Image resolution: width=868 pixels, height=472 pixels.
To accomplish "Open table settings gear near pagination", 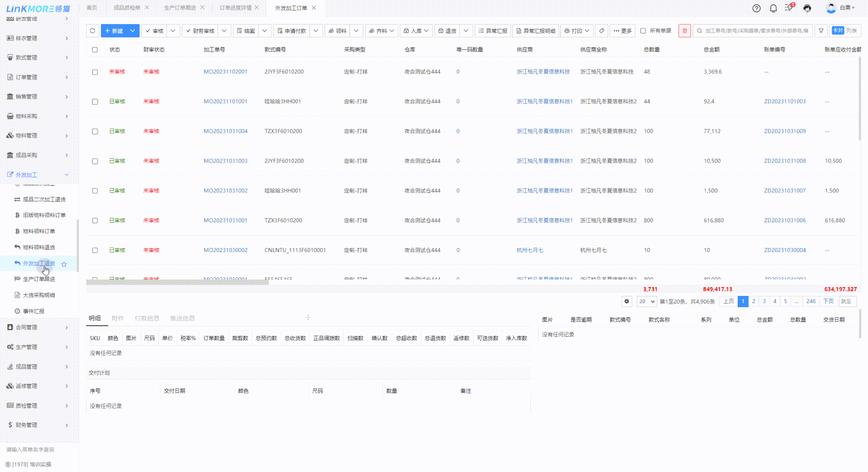I will coord(627,301).
